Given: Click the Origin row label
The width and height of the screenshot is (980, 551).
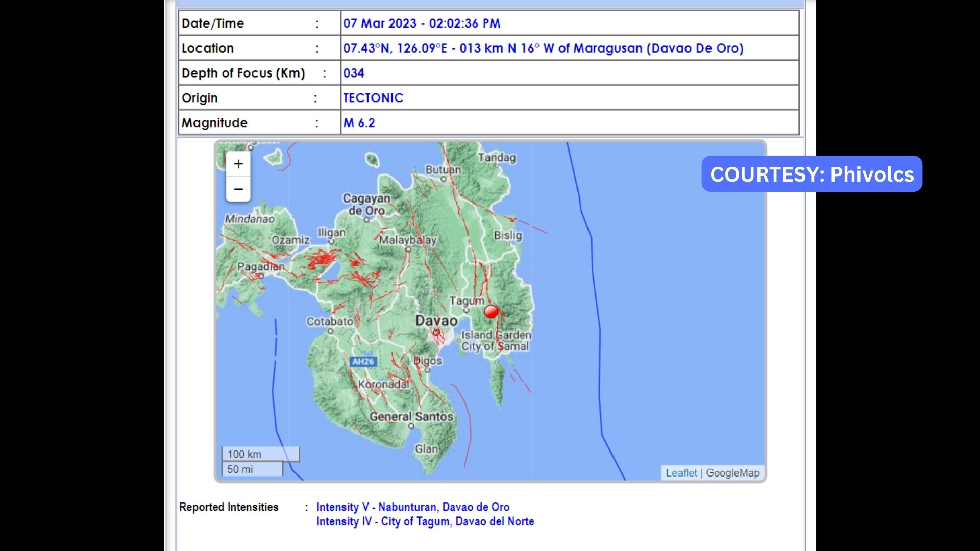Looking at the screenshot, I should pos(200,98).
